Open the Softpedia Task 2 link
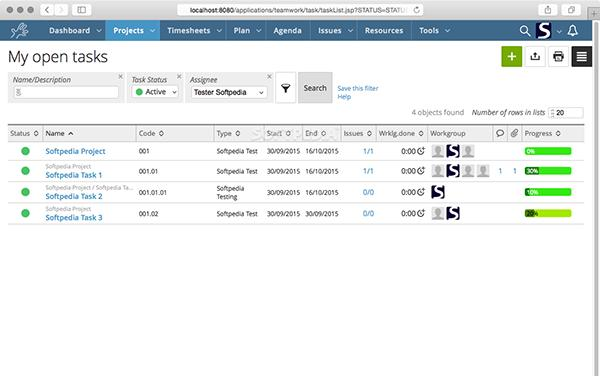600x376 pixels. 74,196
